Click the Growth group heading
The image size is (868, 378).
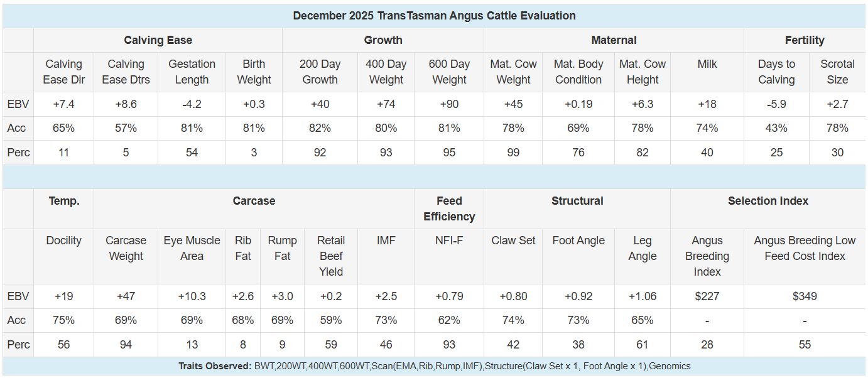(x=383, y=40)
